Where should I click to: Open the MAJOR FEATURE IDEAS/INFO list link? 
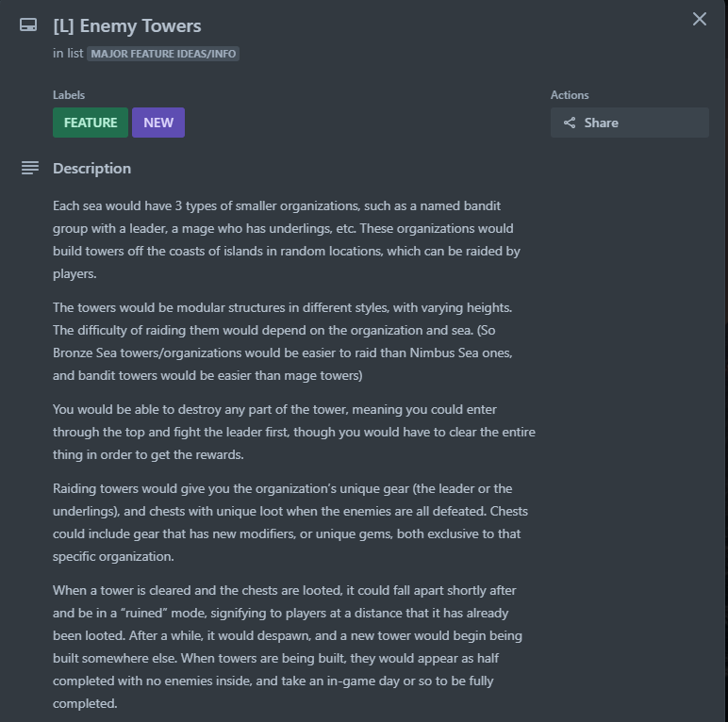163,54
